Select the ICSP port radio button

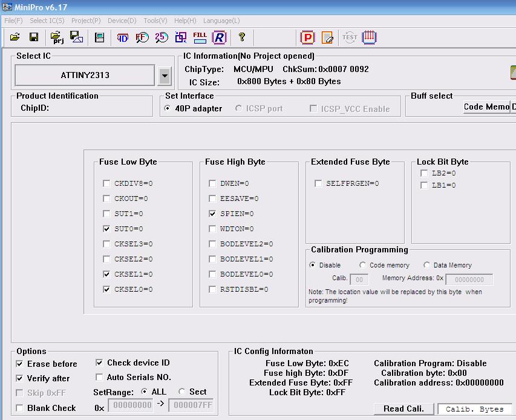(x=238, y=108)
